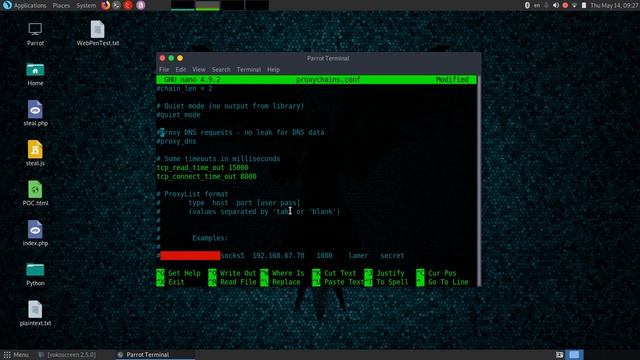This screenshot has width=640, height=360.
Task: Click the 'Go To Line' nano shortcut
Action: [442, 282]
